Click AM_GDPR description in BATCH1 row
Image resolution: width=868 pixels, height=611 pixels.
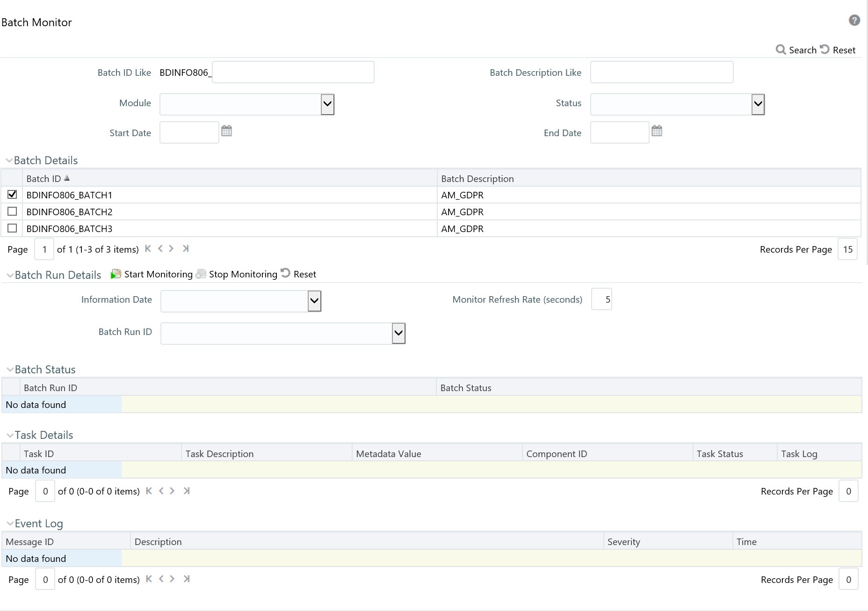click(x=462, y=195)
